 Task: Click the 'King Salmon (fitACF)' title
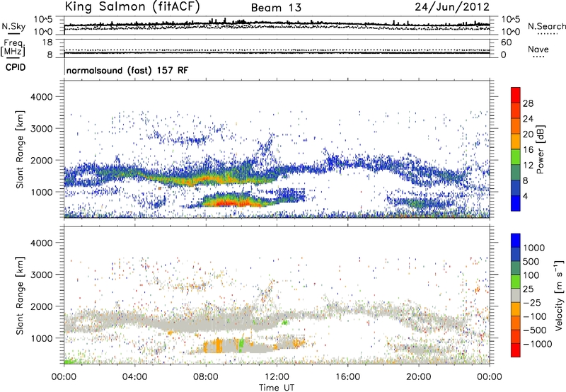[x=132, y=6]
